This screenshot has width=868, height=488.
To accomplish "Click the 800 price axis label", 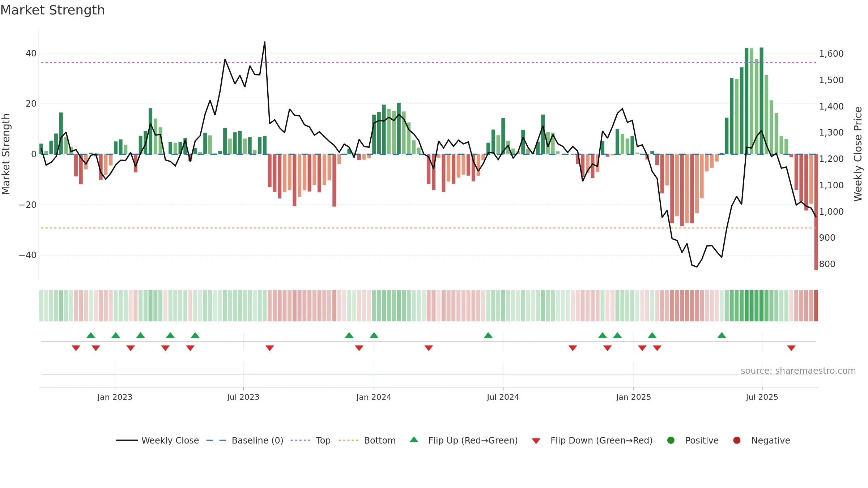I will click(x=827, y=264).
